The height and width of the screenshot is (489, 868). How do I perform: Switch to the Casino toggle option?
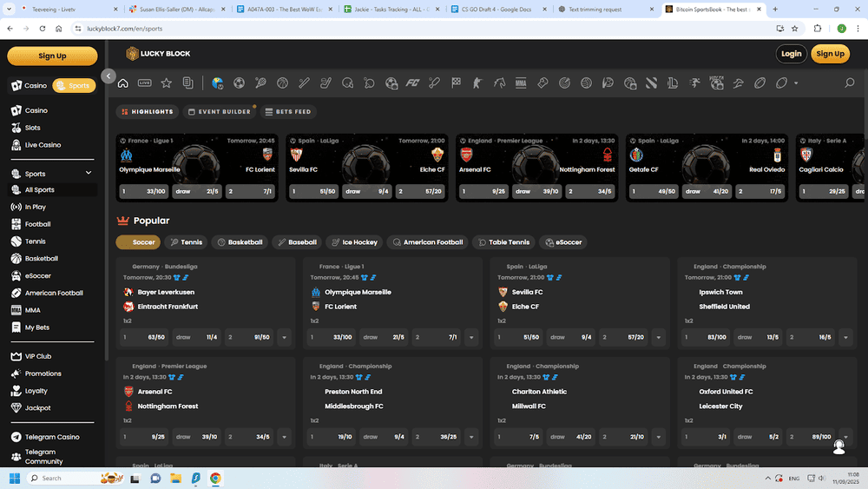(x=30, y=86)
